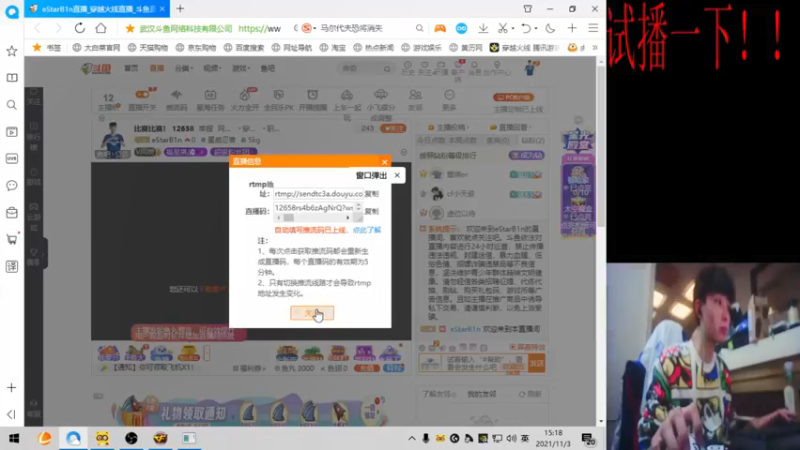800x450 pixels.
Task: Reload the page with the refresh icon
Action: click(80, 28)
